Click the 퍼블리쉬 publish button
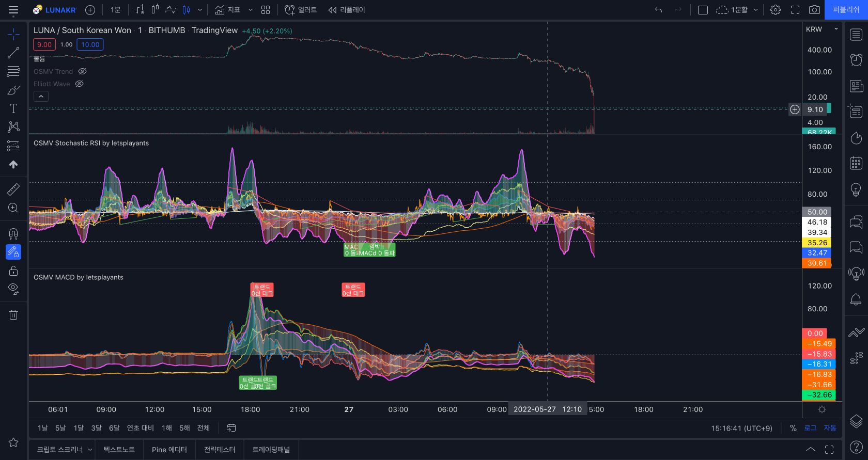868x460 pixels. (846, 10)
